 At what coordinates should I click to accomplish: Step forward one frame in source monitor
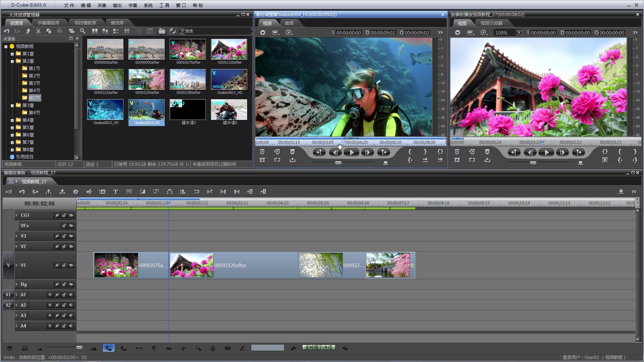368,152
